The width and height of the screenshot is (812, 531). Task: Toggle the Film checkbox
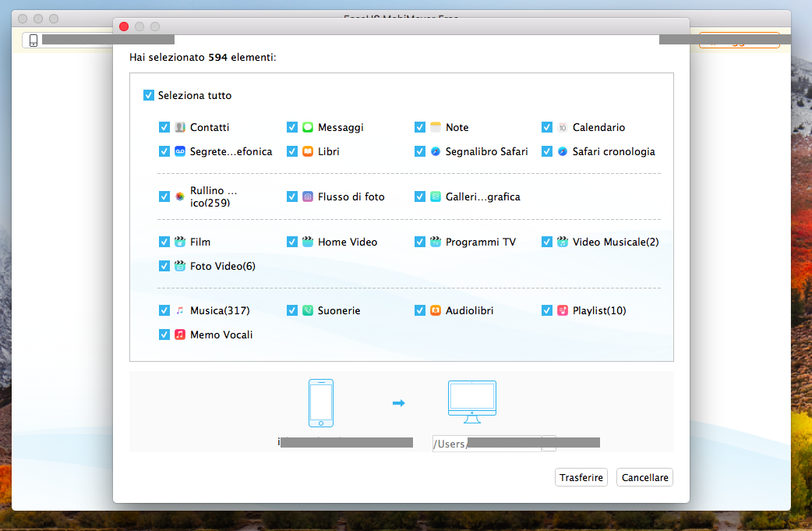pyautogui.click(x=164, y=242)
